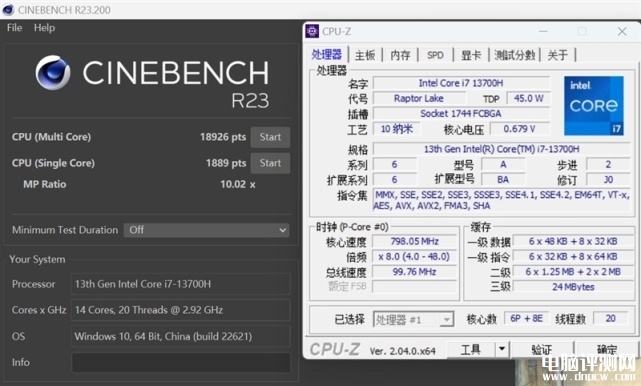This screenshot has width=641, height=386.
Task: Click the 确定 button in CPU-Z
Action: pos(607,350)
